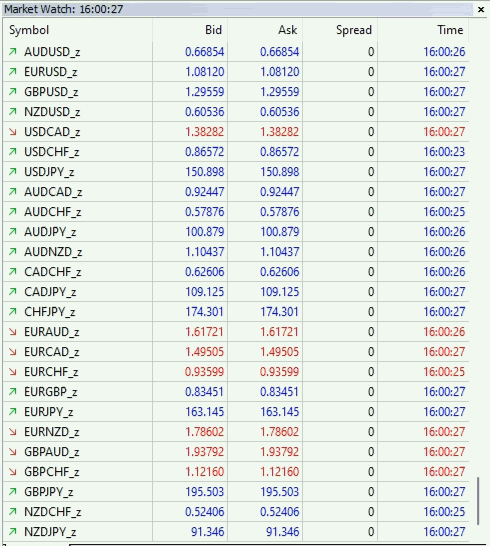Click the green arrow icon beside EURGBP_z
The image size is (490, 546).
click(x=13, y=392)
